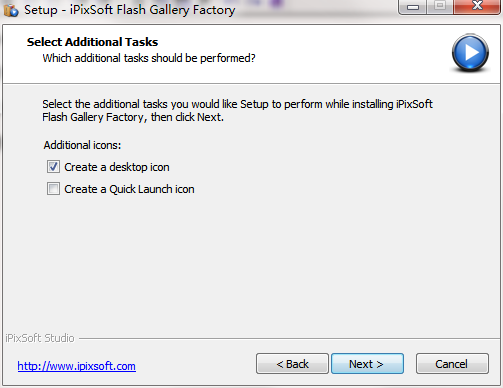Click the "iPixSoft Studio" footer label
503x388 pixels.
pyautogui.click(x=40, y=338)
